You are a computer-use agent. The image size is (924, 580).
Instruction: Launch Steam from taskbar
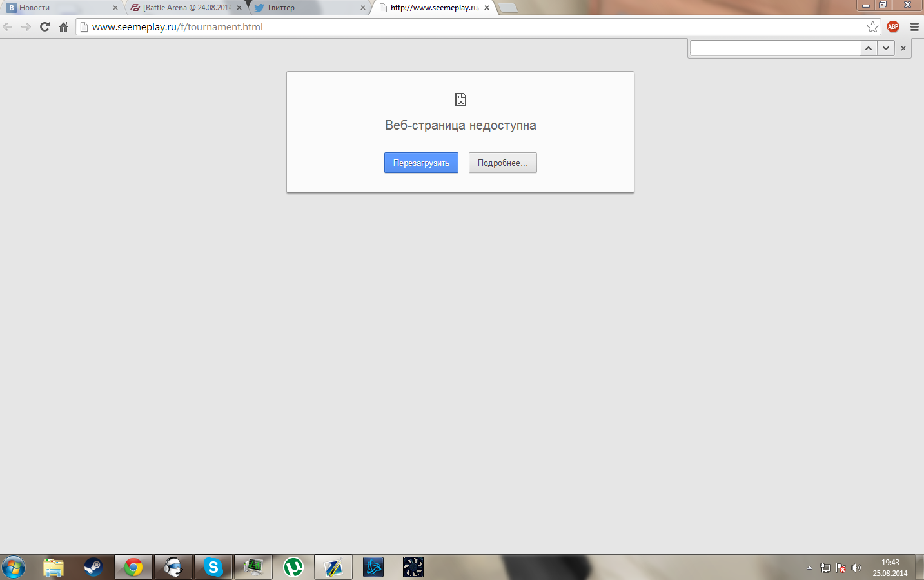coord(93,568)
